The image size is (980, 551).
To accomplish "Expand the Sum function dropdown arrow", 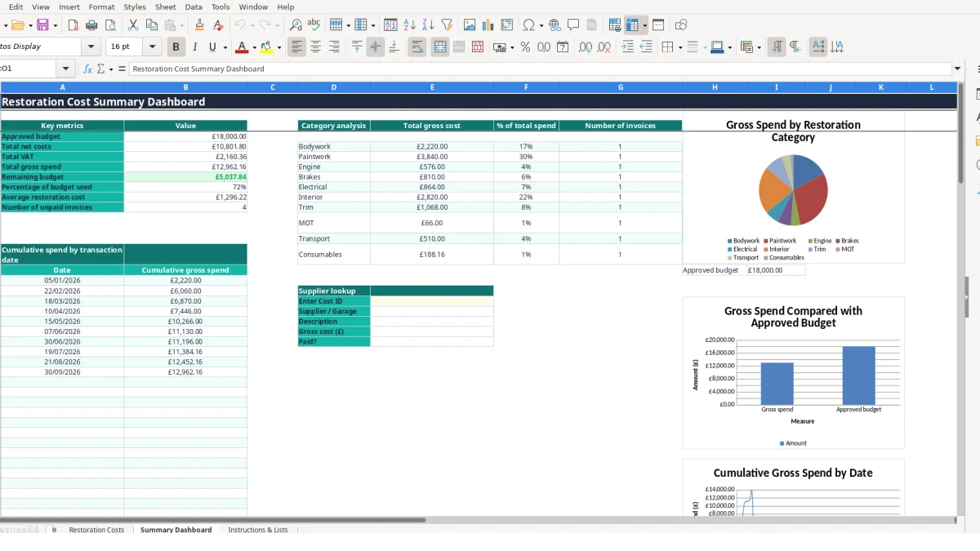I will [x=111, y=69].
